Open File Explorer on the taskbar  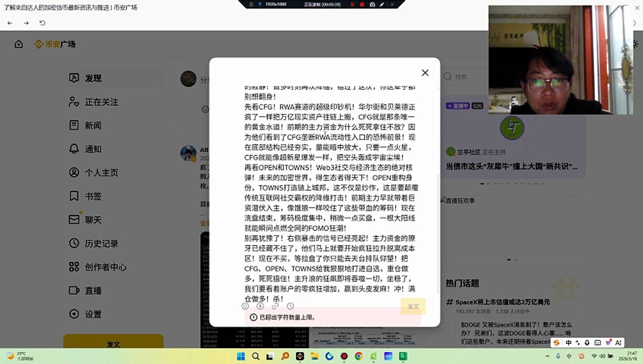(314, 356)
